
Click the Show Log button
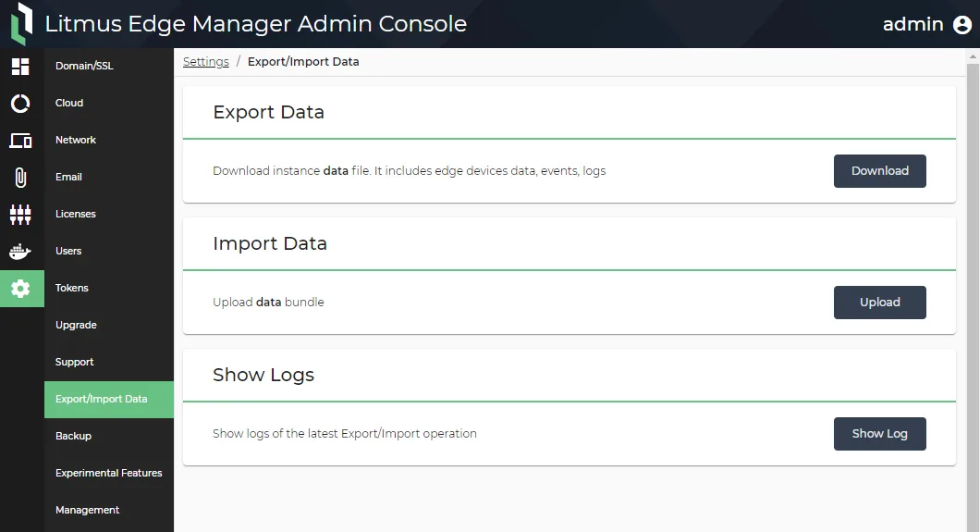879,433
